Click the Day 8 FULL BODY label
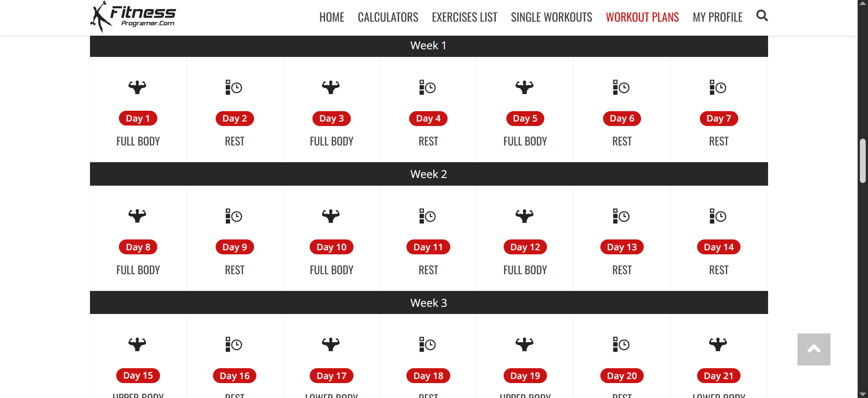 (x=138, y=270)
